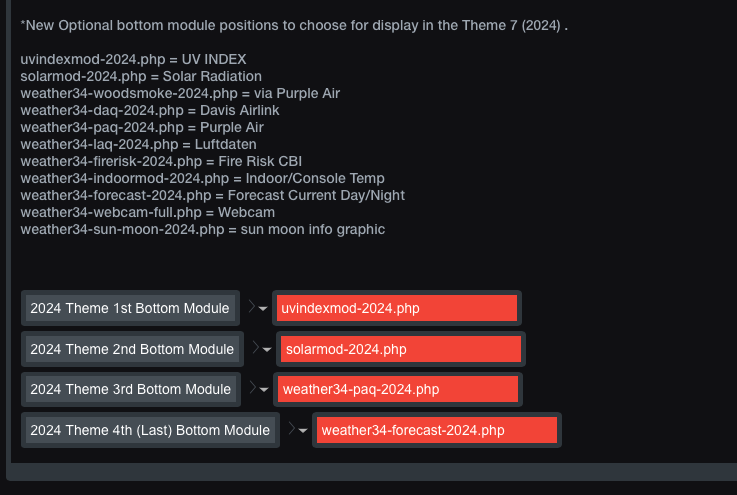Click the New Optional bottom module positions heading
This screenshot has height=495, width=737.
[x=294, y=25]
